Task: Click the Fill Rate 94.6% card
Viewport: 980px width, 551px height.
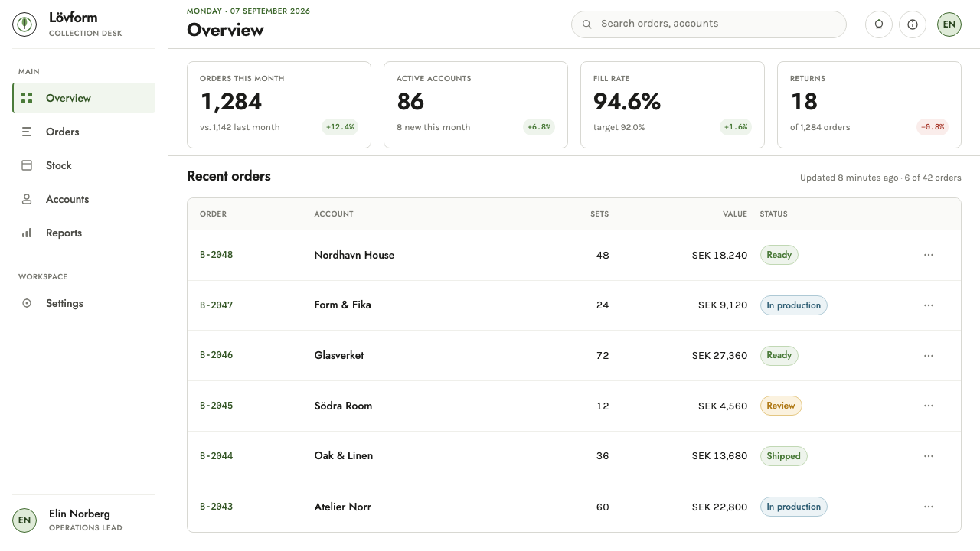Action: point(672,105)
